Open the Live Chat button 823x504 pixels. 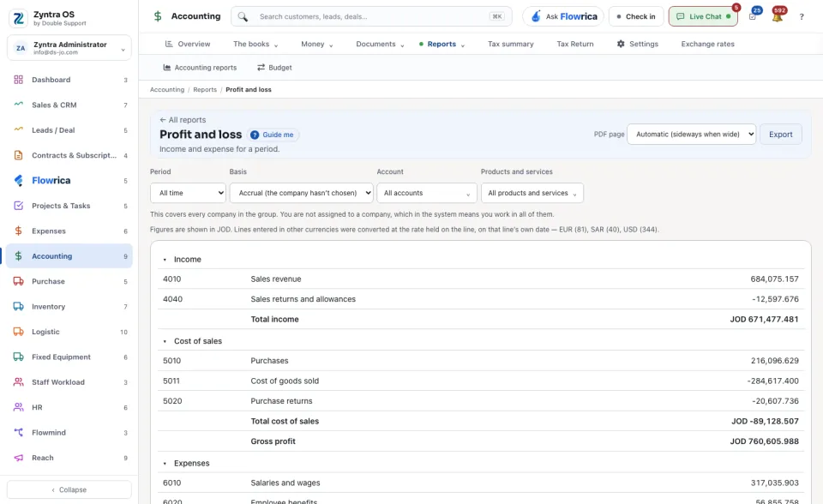(703, 17)
